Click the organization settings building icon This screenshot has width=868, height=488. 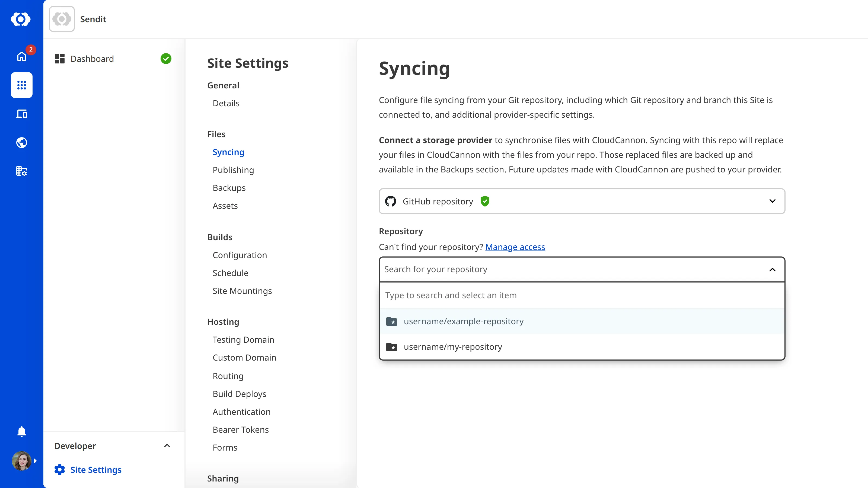coord(21,171)
